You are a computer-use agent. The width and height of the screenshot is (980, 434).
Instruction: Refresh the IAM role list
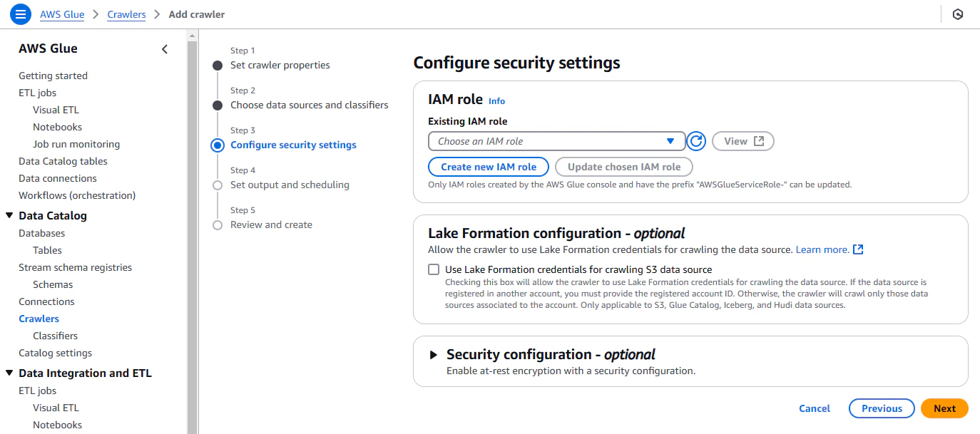point(696,141)
